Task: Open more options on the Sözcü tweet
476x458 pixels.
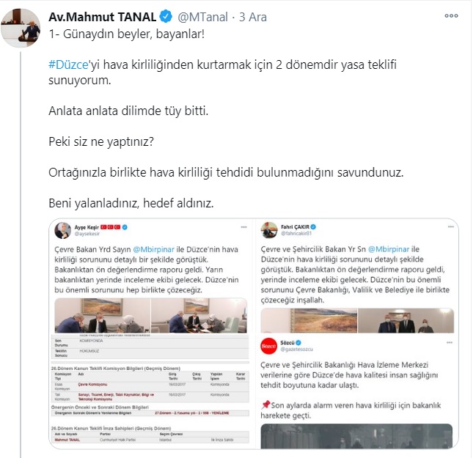Action: 450,342
